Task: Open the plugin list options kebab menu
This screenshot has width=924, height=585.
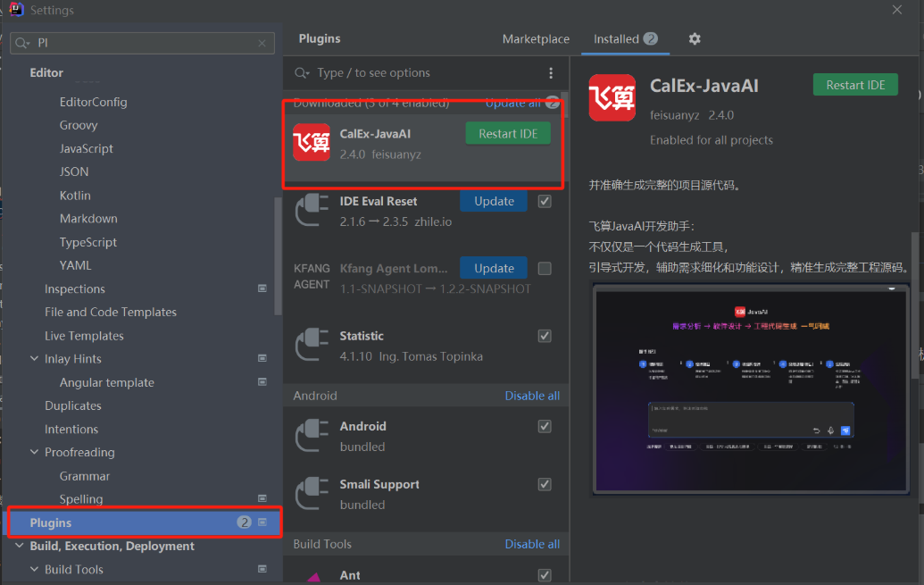Action: pos(551,72)
